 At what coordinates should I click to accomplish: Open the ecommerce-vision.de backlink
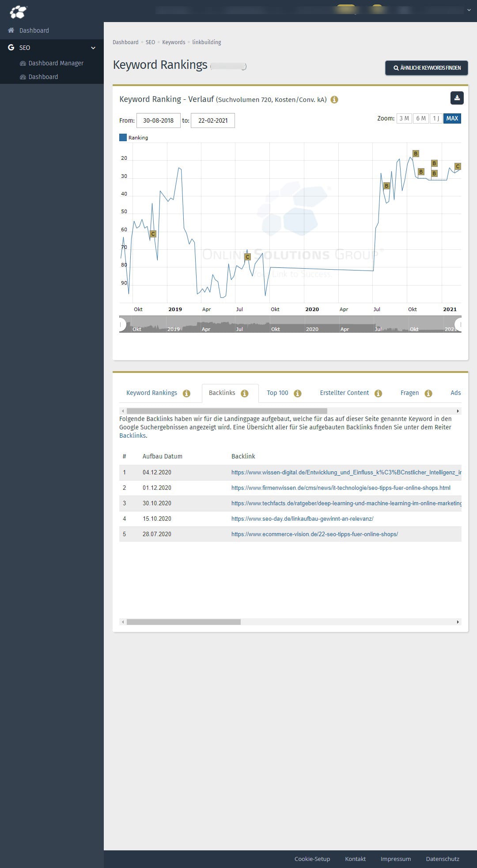tap(315, 534)
